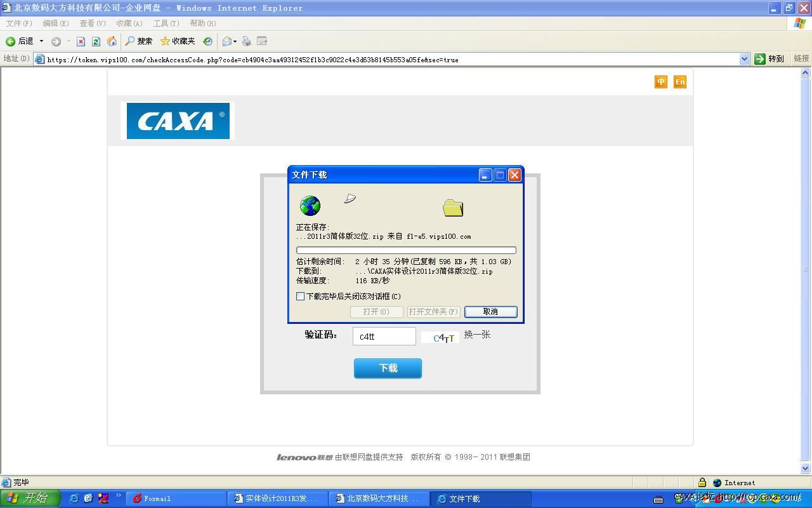Image resolution: width=812 pixels, height=508 pixels.
Task: Close the 文件下载 dialog
Action: (x=515, y=175)
